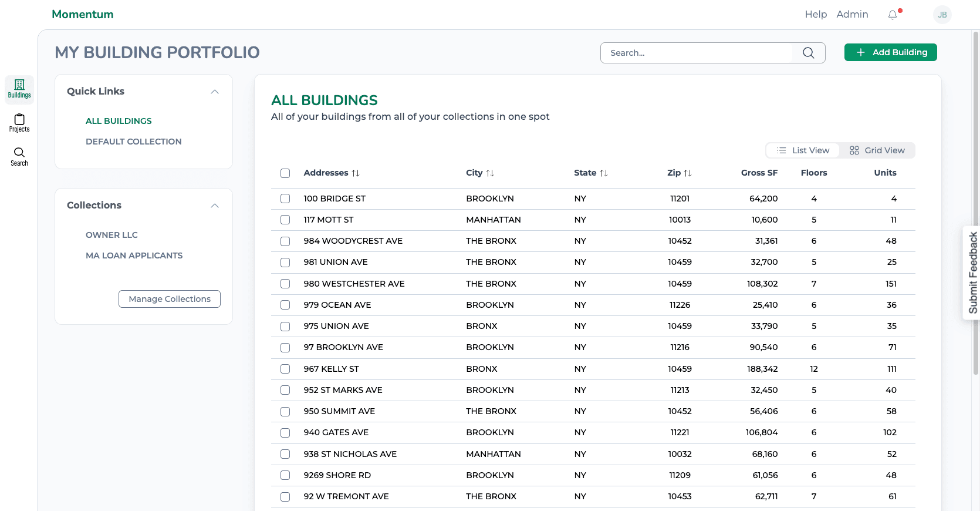Click the magnifier icon in search box
The width and height of the screenshot is (980, 511).
(x=809, y=53)
